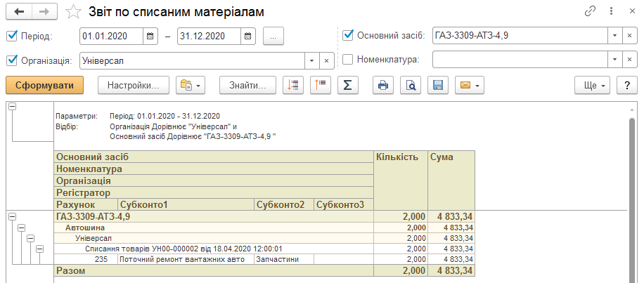This screenshot has width=644, height=283.
Task: Open calendar for start date 01.01.2020
Action: pos(150,36)
